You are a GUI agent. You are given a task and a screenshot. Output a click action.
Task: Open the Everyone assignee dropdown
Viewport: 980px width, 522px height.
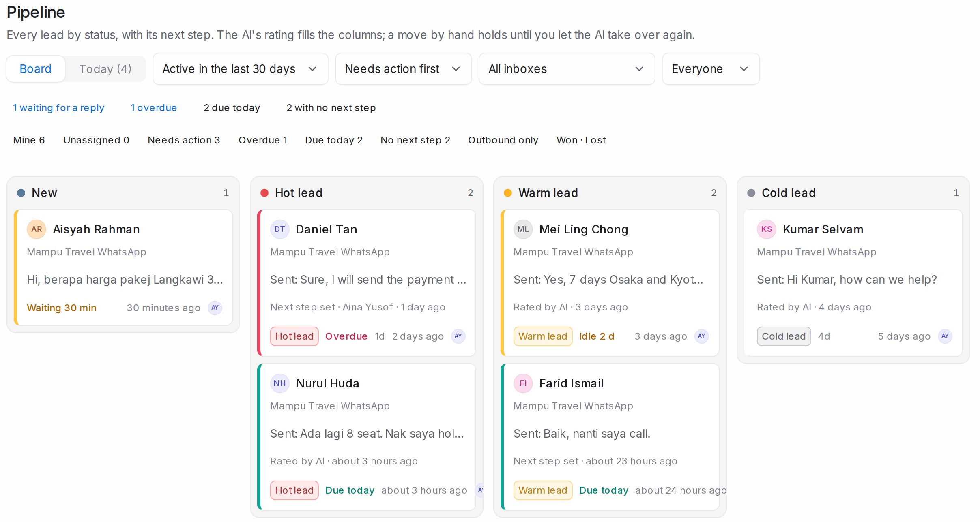tap(711, 69)
